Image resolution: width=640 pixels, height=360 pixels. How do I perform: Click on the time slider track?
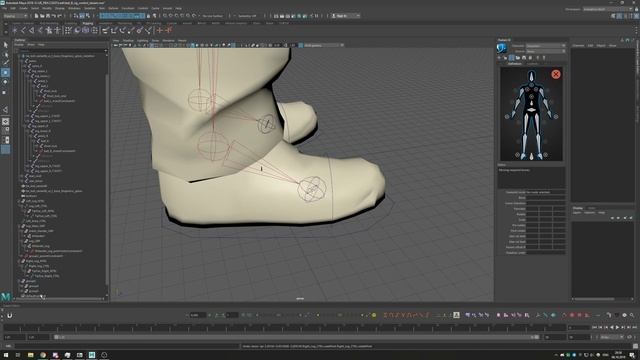point(285,327)
